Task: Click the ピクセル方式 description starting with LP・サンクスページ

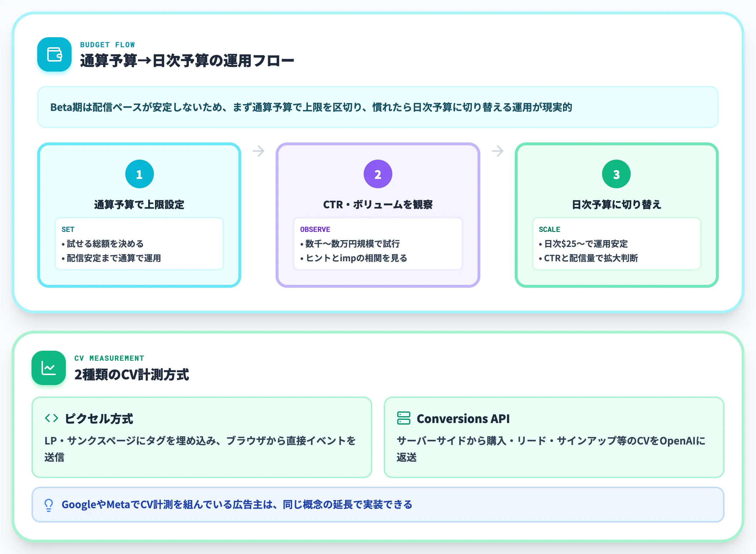Action: [200, 449]
